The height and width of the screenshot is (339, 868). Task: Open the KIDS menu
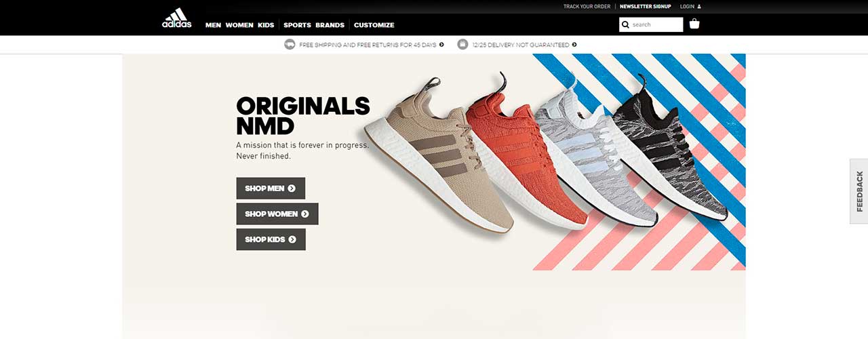tap(266, 25)
